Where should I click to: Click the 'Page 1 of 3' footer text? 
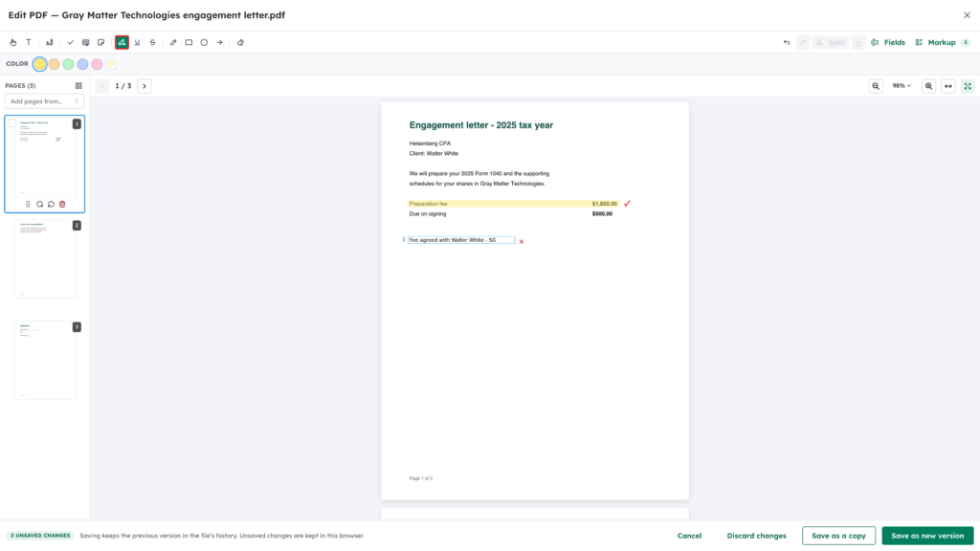[x=421, y=478]
